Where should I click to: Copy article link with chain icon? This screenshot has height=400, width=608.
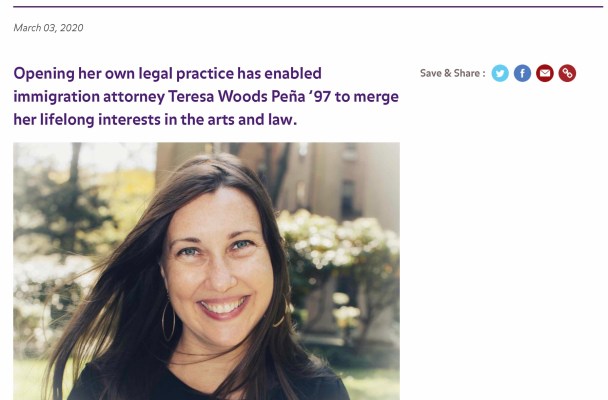[567, 73]
